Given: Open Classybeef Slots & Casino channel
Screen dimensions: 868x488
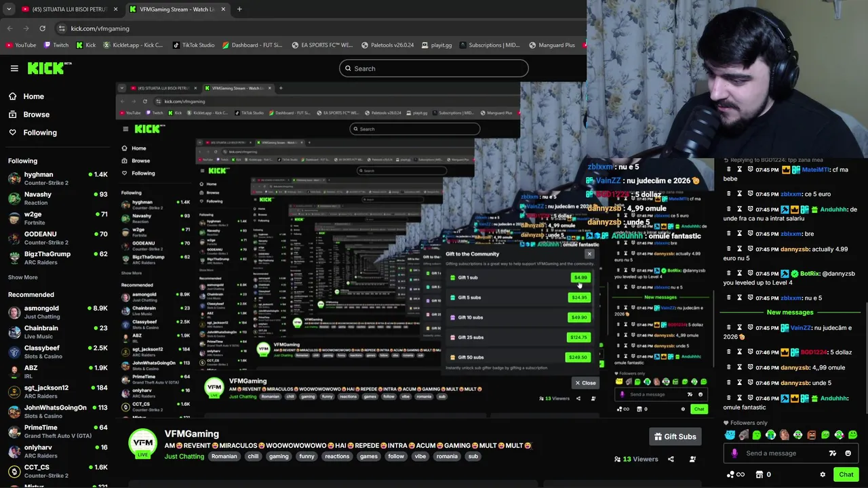Looking at the screenshot, I should pyautogui.click(x=58, y=352).
